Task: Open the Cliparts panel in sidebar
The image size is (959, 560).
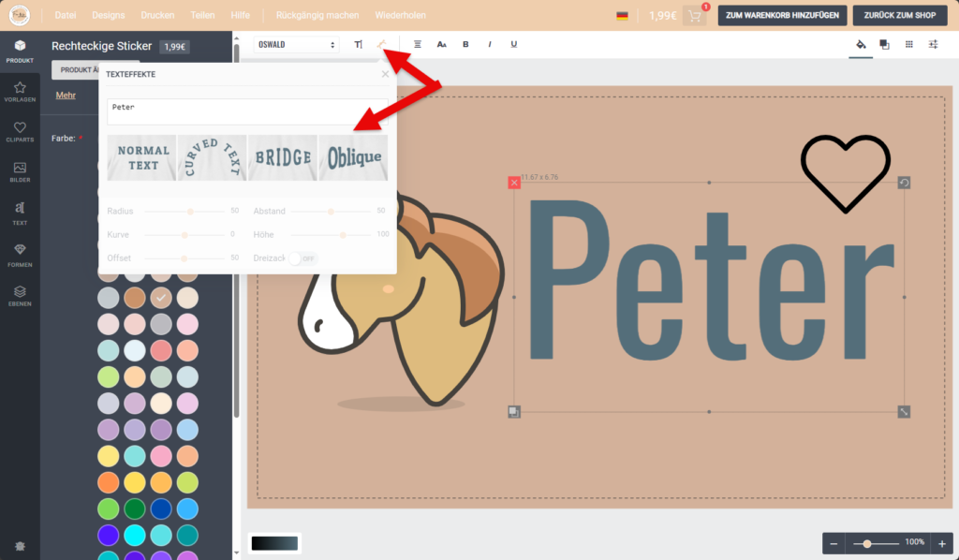Action: (x=20, y=132)
